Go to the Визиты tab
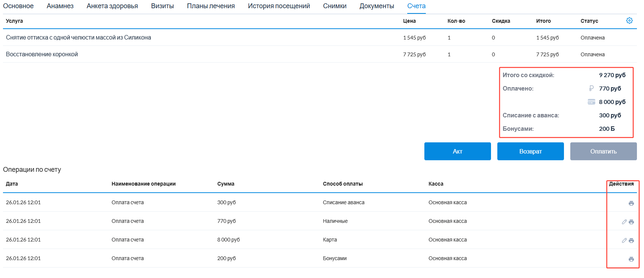This screenshot has height=278, width=644. (x=162, y=6)
